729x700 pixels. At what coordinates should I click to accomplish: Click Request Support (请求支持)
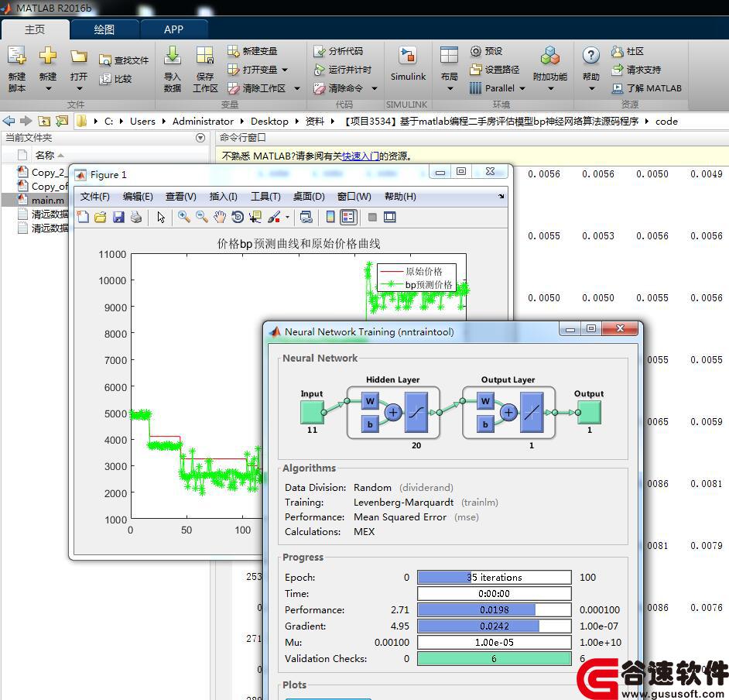point(636,70)
